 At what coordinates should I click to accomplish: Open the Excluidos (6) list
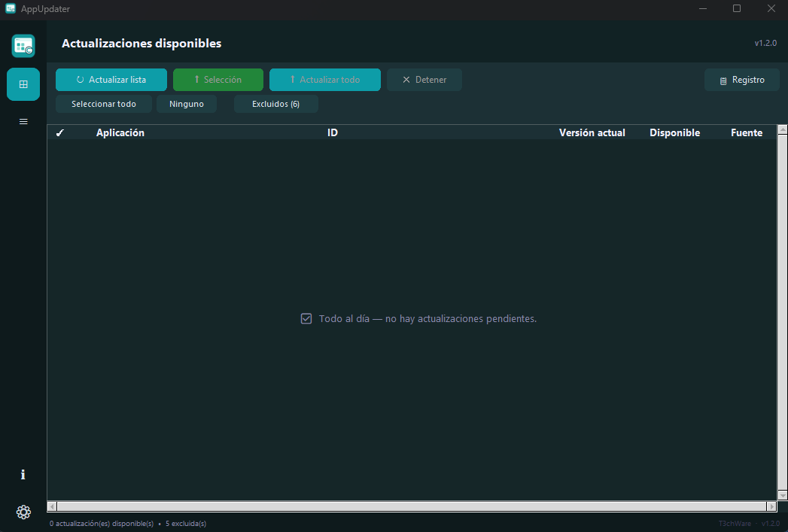pos(276,104)
